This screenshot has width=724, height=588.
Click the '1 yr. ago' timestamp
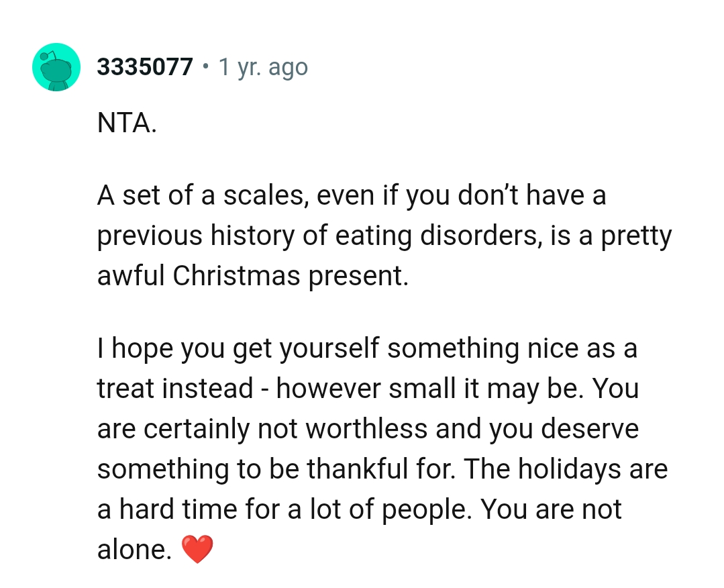tap(263, 66)
